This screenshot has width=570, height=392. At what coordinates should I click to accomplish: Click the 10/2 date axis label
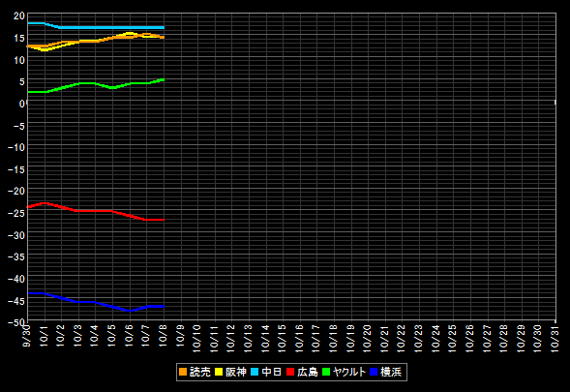(x=61, y=335)
